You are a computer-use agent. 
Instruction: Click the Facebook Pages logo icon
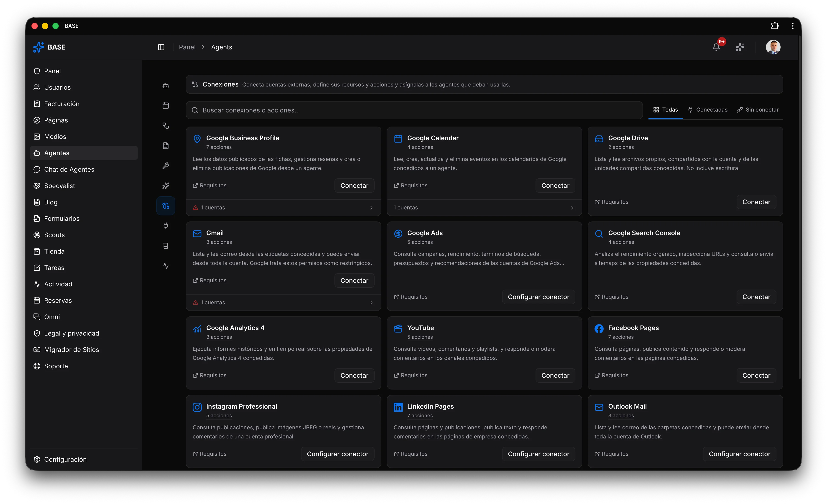tap(599, 328)
